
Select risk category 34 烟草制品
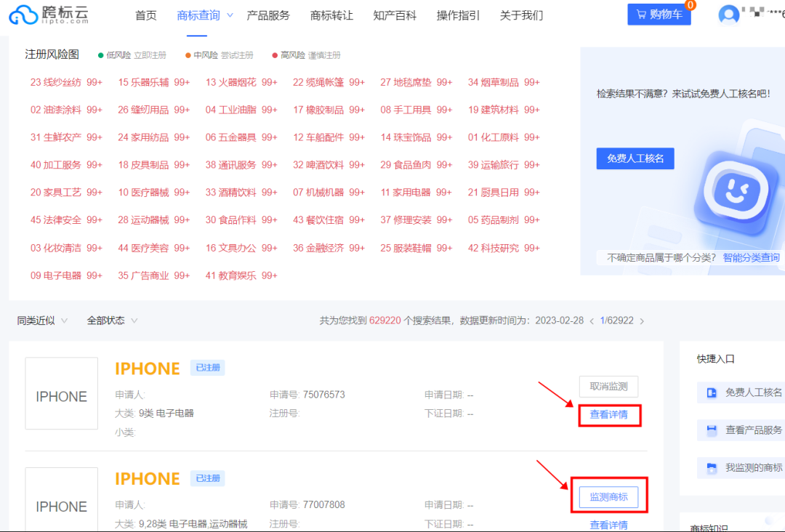504,82
